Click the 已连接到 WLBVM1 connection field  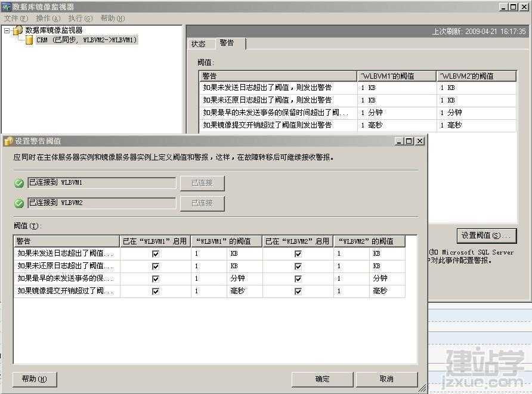pyautogui.click(x=102, y=183)
